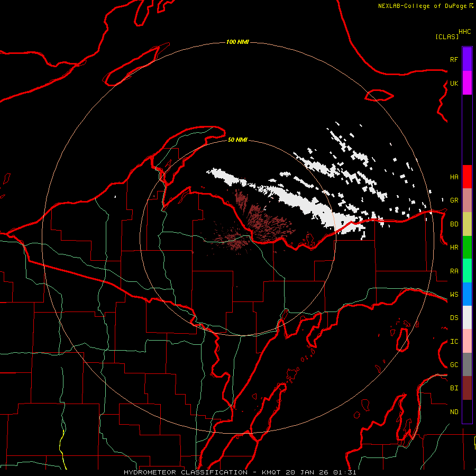
Task: Click the GR salmon legend swatch
Action: (x=467, y=200)
